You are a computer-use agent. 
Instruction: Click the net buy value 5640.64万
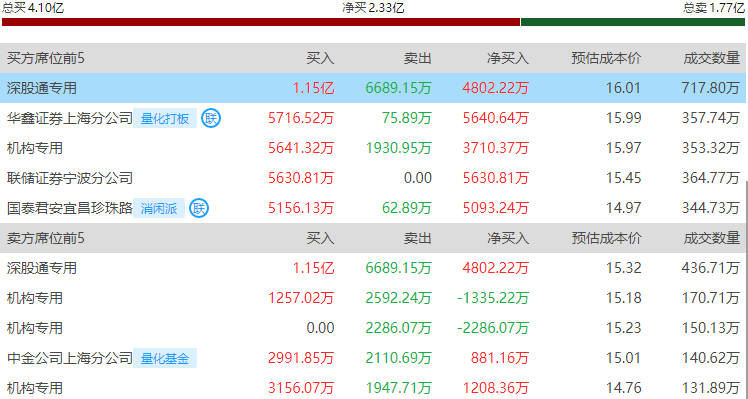tap(496, 118)
